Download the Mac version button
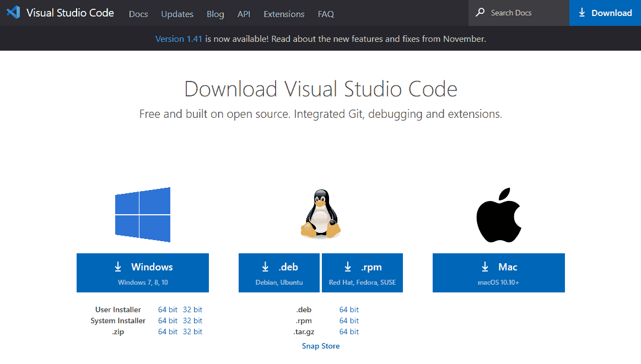The image size is (641, 364). [x=499, y=273]
